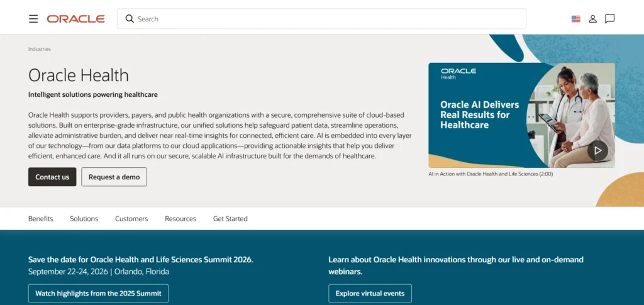Click the search magnifier icon
Screen dimensions: 644x305
[x=130, y=19]
